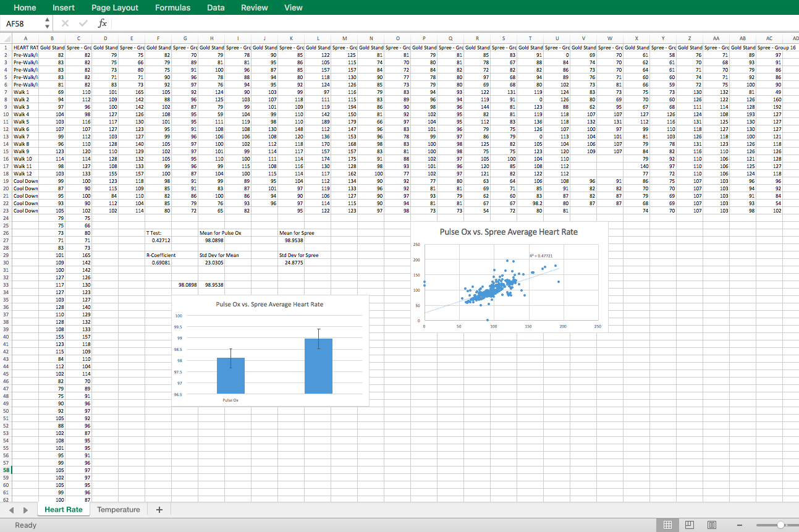Open the Formulas ribbon tab
Viewport: 799px width, 532px height.
click(x=172, y=7)
